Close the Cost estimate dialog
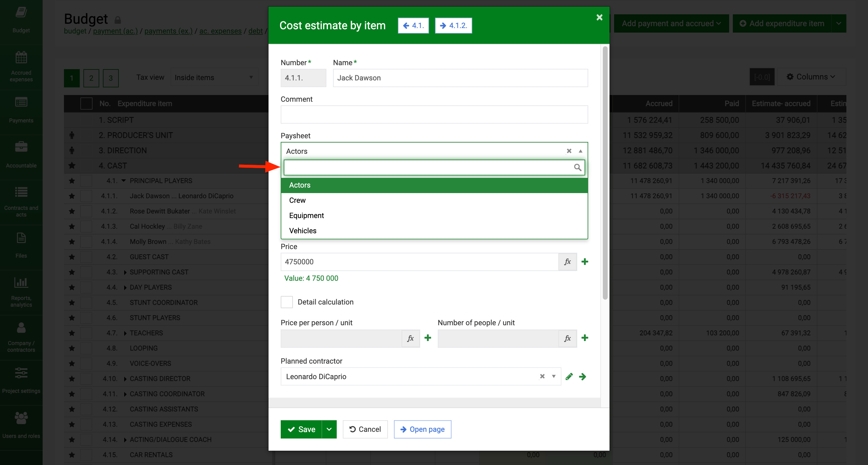The height and width of the screenshot is (465, 868). 599,17
